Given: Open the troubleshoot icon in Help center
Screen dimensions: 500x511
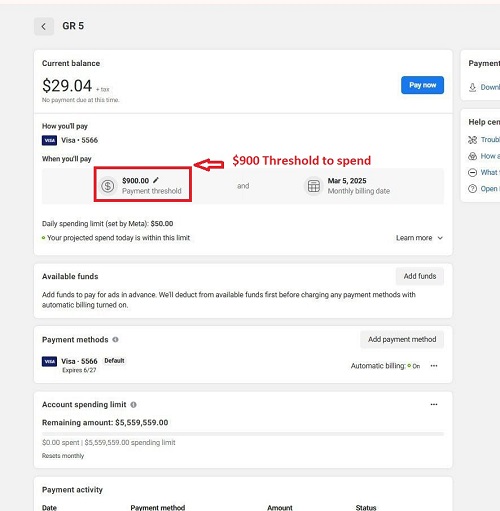Looking at the screenshot, I should pyautogui.click(x=472, y=140).
